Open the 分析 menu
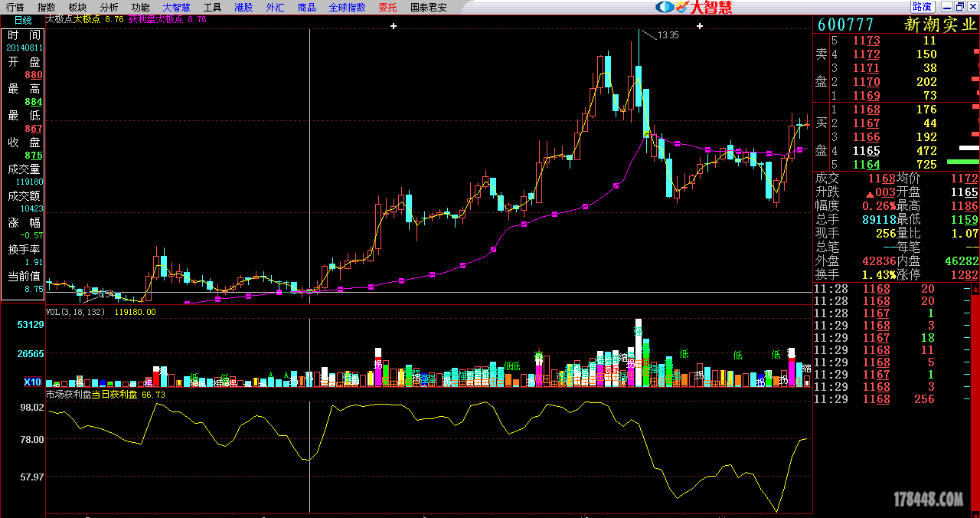 109,7
